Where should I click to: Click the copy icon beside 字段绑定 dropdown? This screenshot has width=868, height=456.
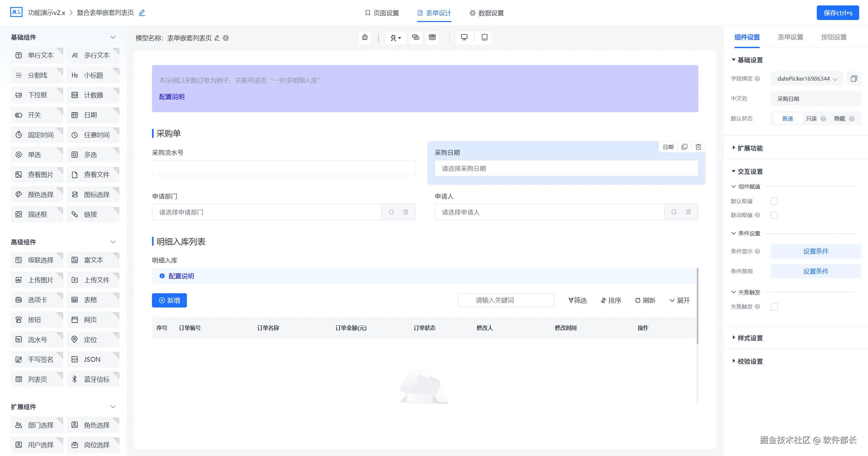tap(853, 79)
